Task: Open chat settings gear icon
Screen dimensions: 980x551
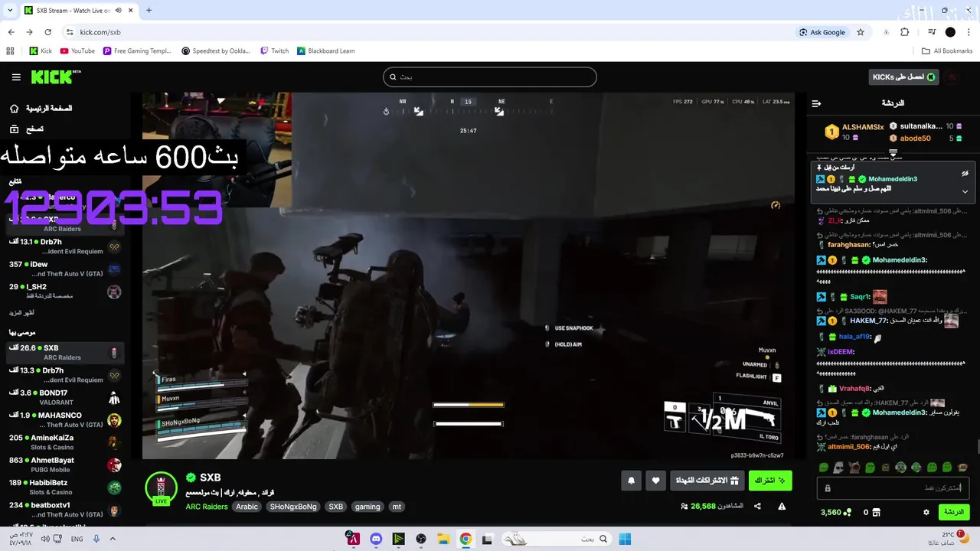Action: pos(926,512)
